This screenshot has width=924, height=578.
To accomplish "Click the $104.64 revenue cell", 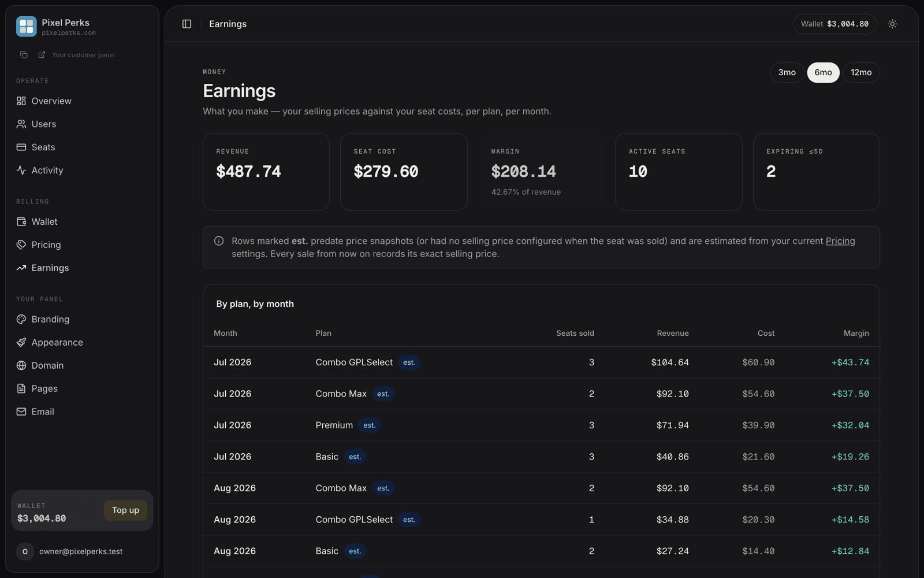I will pos(670,362).
